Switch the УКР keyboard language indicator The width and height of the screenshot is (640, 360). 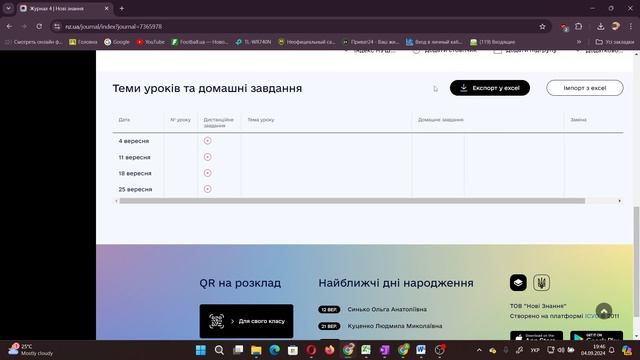click(535, 350)
